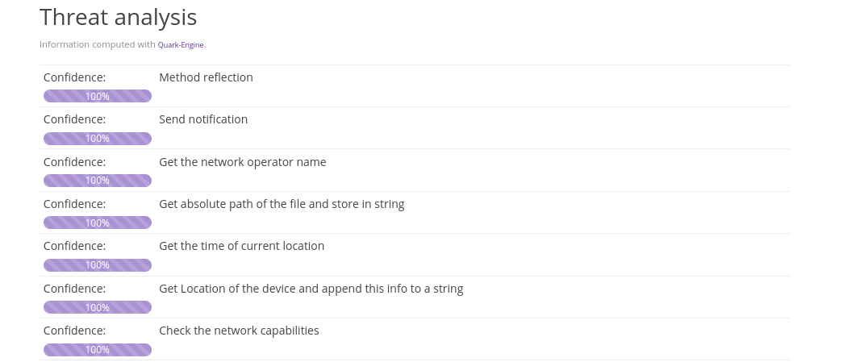Click Get the network operator name
Screen dimensions: 868x362
pyautogui.click(x=243, y=162)
